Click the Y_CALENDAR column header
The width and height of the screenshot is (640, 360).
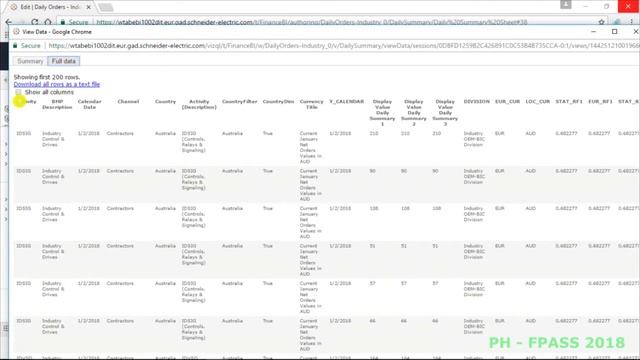pyautogui.click(x=347, y=102)
